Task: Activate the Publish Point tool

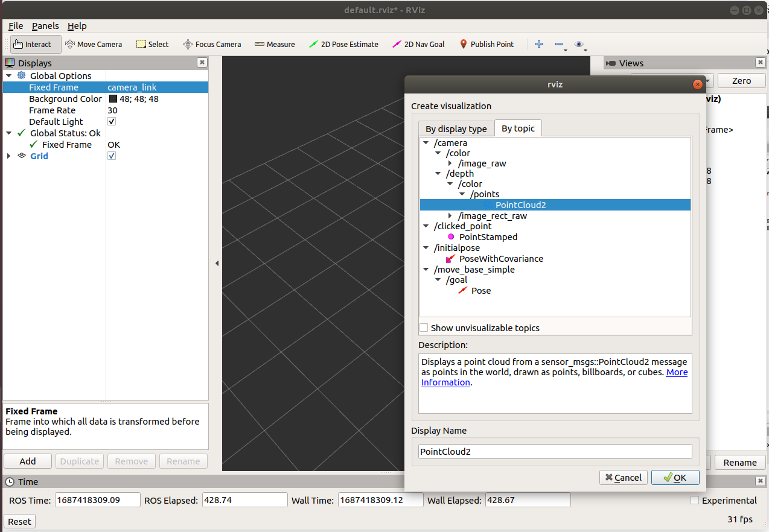Action: click(x=487, y=44)
